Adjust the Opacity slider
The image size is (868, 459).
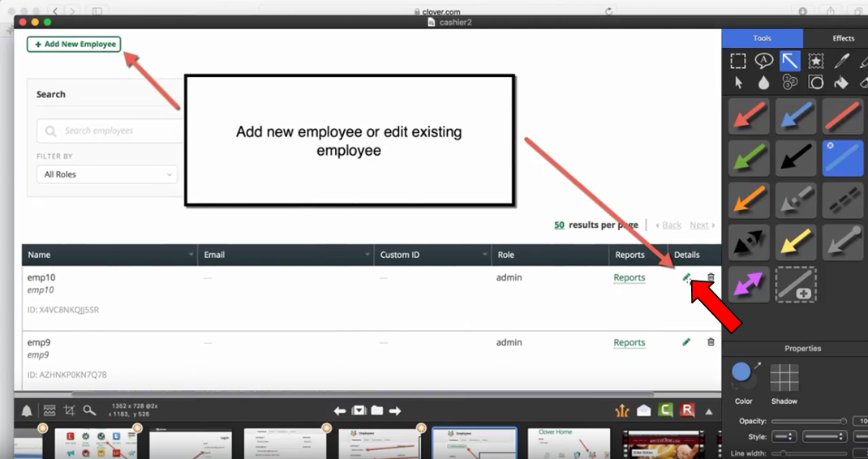point(810,422)
